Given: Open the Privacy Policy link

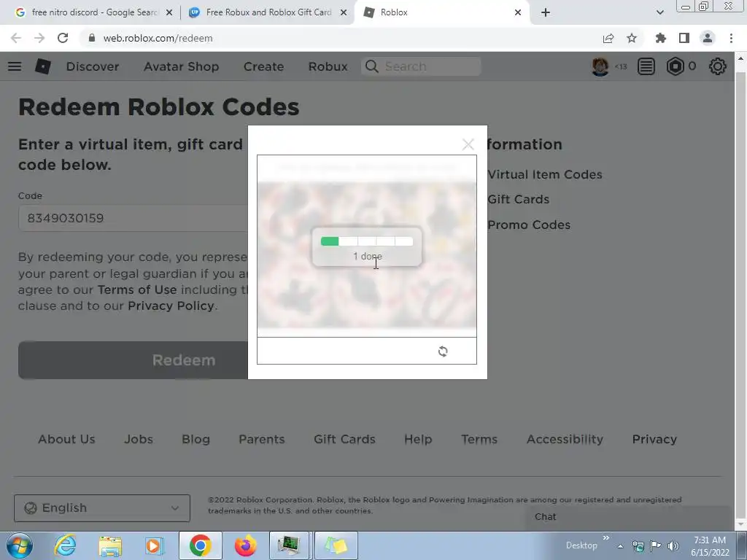Looking at the screenshot, I should point(171,306).
